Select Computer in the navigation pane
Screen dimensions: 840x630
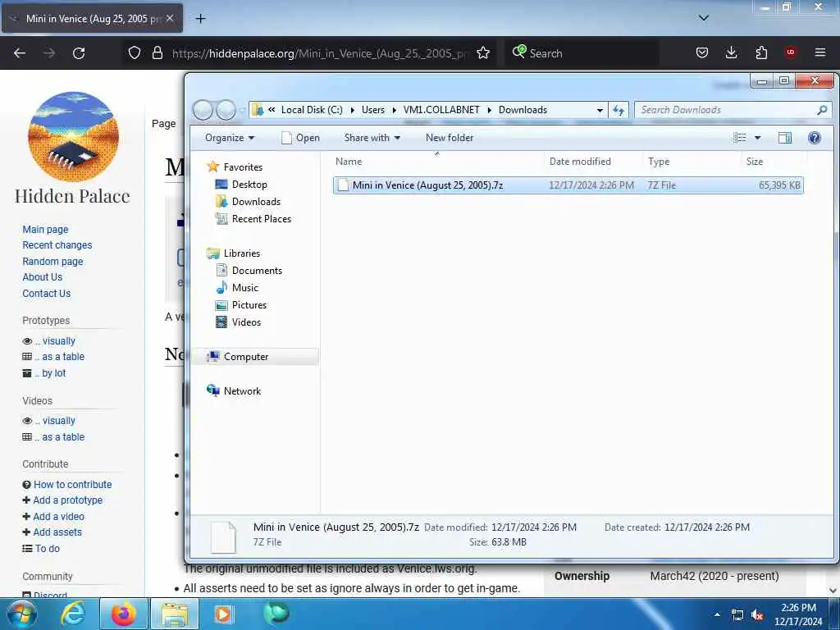pyautogui.click(x=246, y=357)
